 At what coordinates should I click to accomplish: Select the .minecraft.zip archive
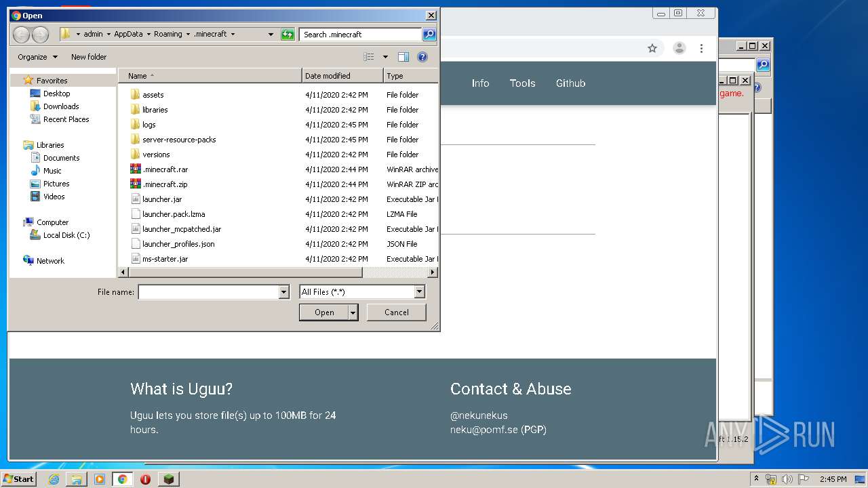[165, 184]
